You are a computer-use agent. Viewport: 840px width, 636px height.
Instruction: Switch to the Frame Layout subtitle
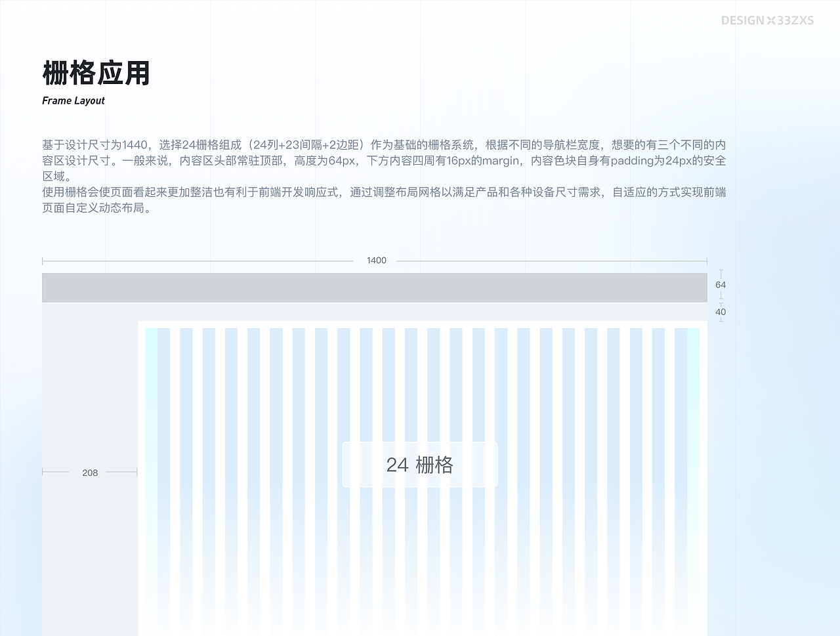click(73, 100)
